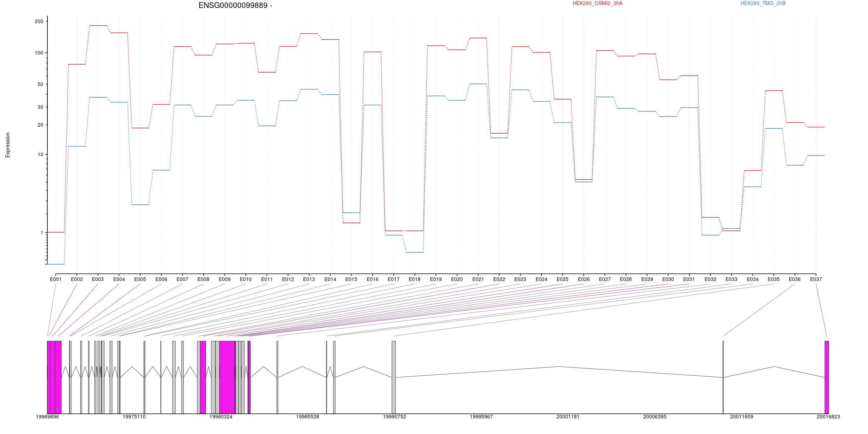Select exon label E015
The image size is (868, 434).
(x=351, y=280)
